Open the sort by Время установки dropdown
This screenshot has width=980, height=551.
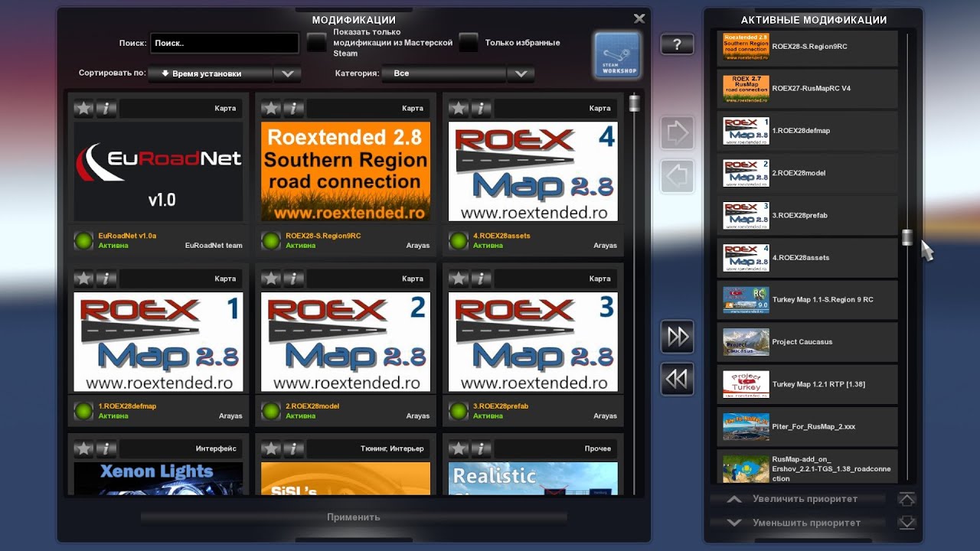pos(211,73)
